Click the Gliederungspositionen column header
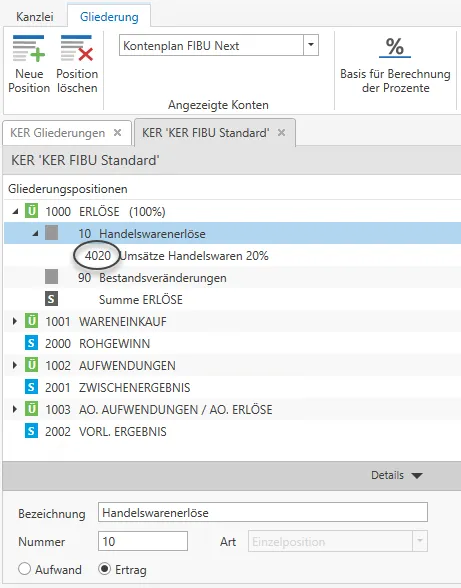Screen dimensions: 461x588 [68, 189]
